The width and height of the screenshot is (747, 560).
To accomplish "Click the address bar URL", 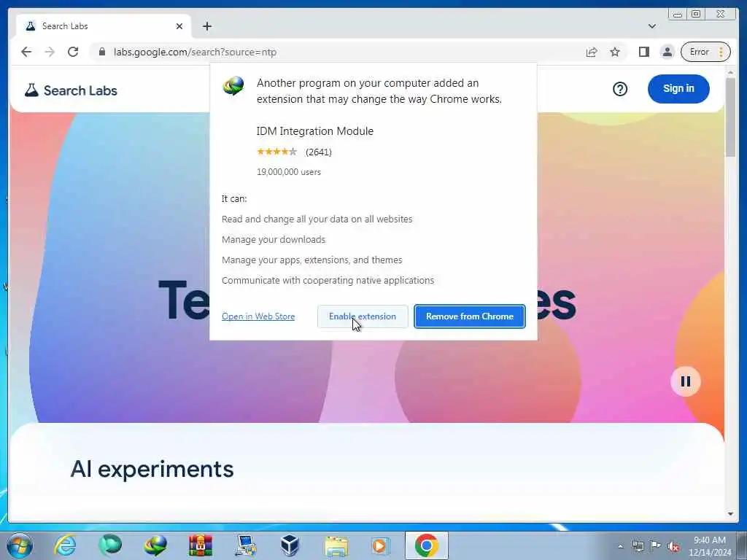I will (195, 52).
